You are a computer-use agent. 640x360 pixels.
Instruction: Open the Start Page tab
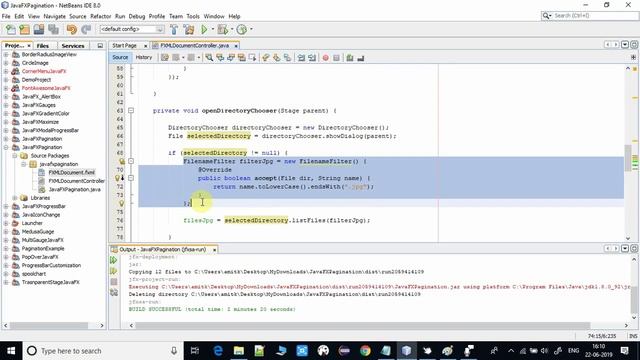124,46
